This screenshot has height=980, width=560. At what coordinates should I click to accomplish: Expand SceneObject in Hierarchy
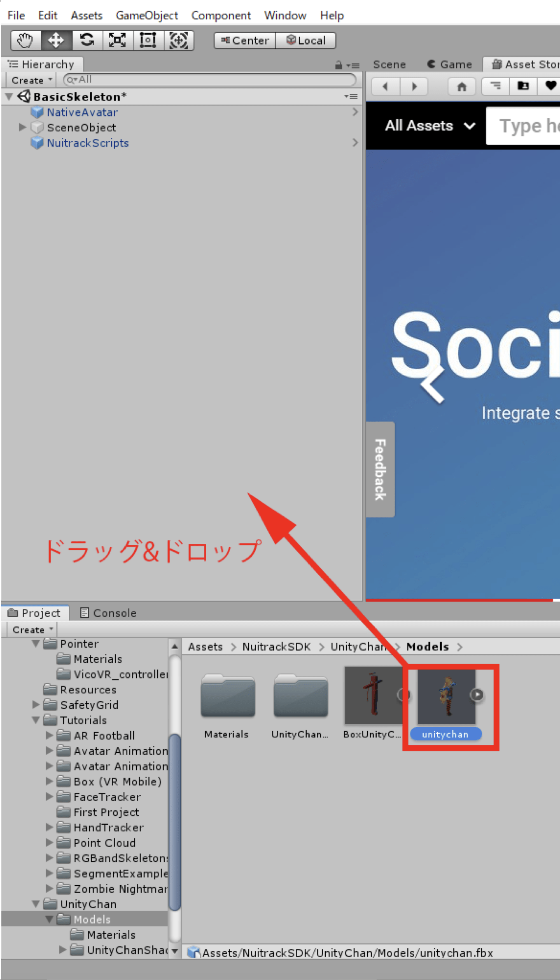(x=22, y=127)
